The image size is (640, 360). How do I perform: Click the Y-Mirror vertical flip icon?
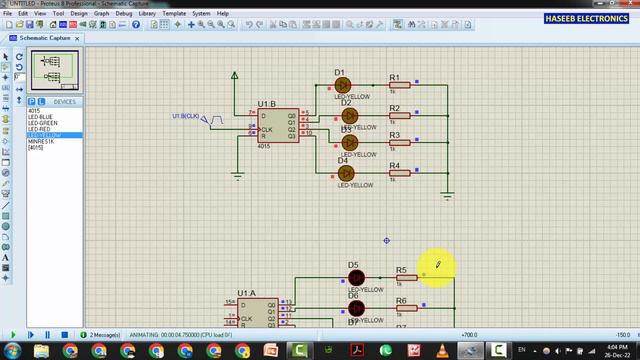coord(19,100)
